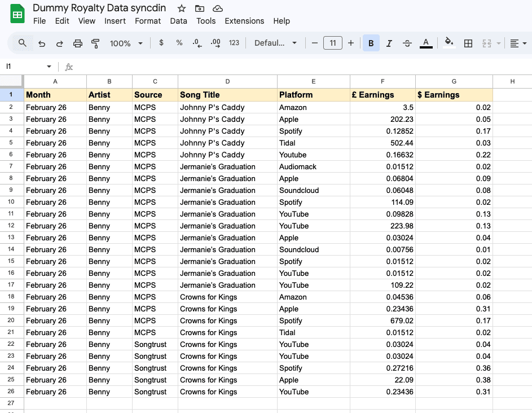Select column H header
Screen dimensions: 532x413
click(512, 81)
